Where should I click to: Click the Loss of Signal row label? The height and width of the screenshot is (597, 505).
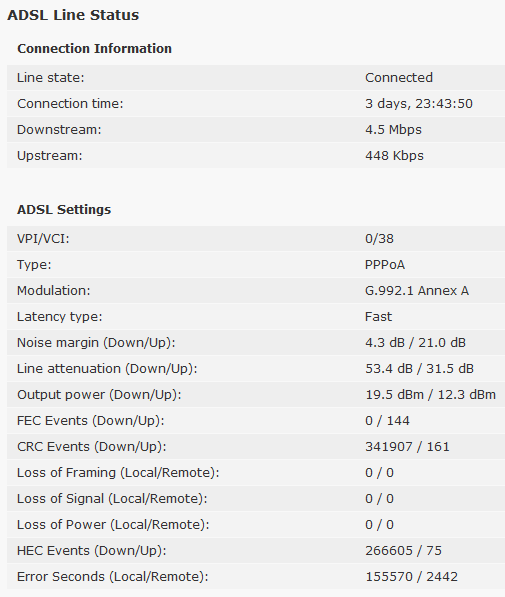(x=112, y=499)
